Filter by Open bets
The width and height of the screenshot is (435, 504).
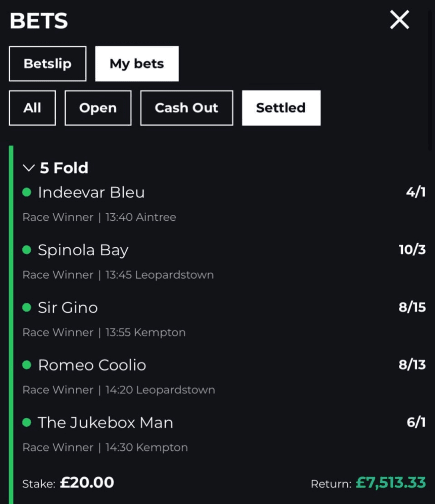click(98, 108)
